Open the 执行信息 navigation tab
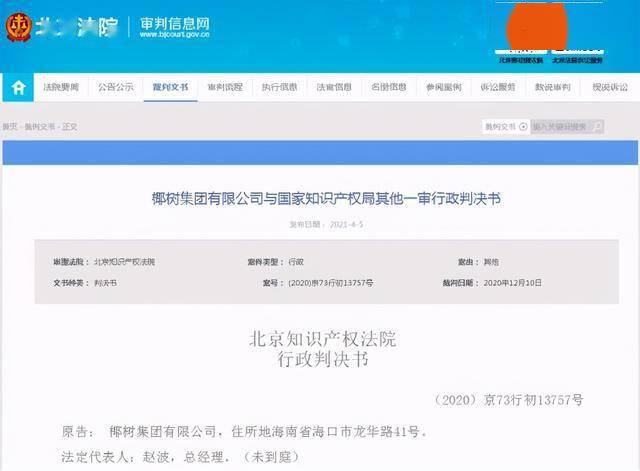Image resolution: width=640 pixels, height=471 pixels. [279, 87]
